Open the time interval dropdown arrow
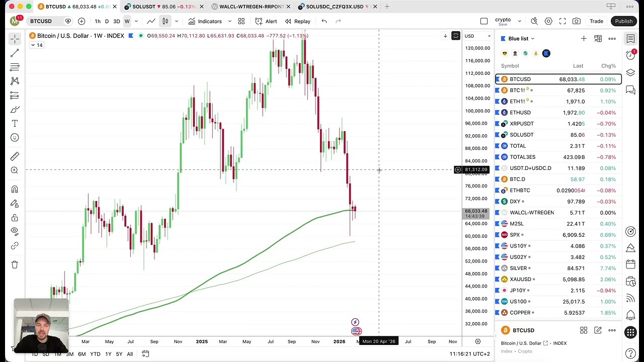Image resolution: width=644 pixels, height=362 pixels. tap(136, 21)
